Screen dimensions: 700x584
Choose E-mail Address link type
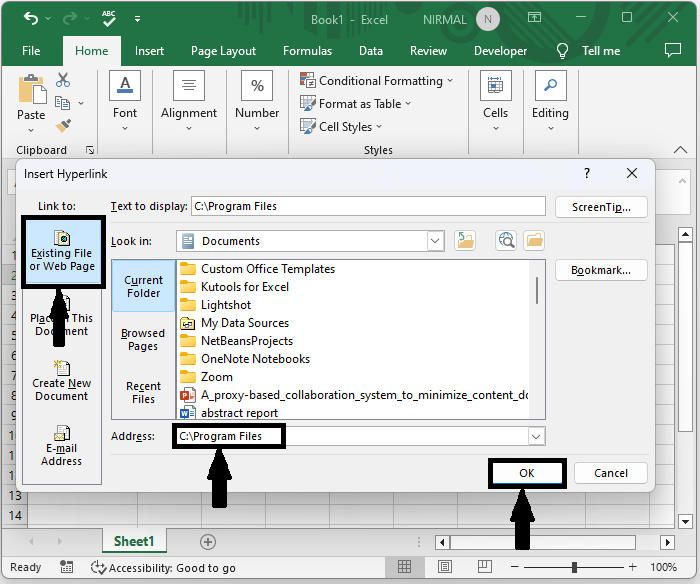pyautogui.click(x=61, y=446)
